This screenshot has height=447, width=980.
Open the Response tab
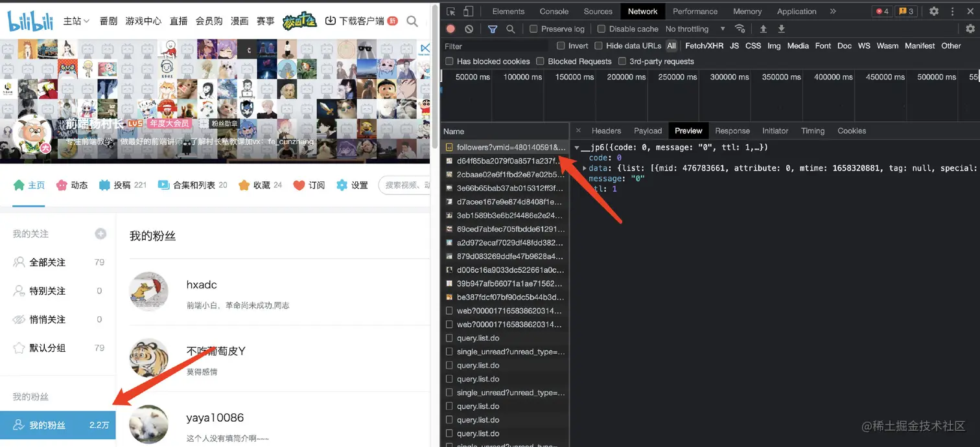[732, 130]
